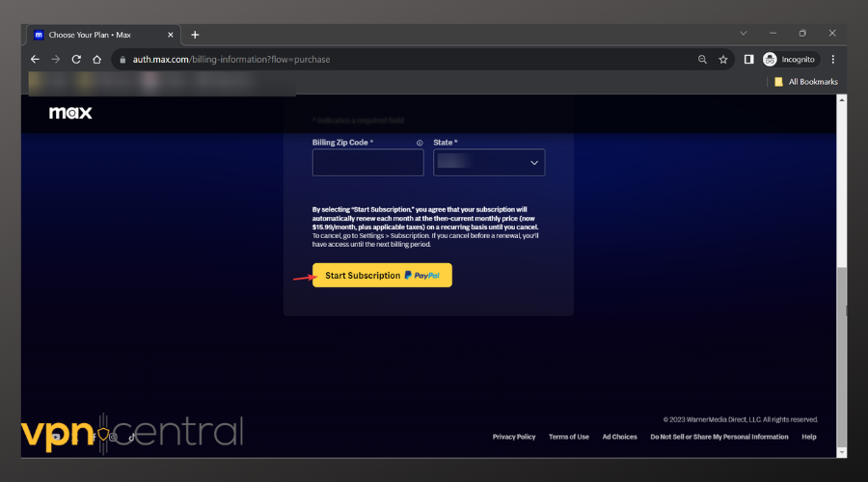Expand the State dropdown

click(x=489, y=163)
